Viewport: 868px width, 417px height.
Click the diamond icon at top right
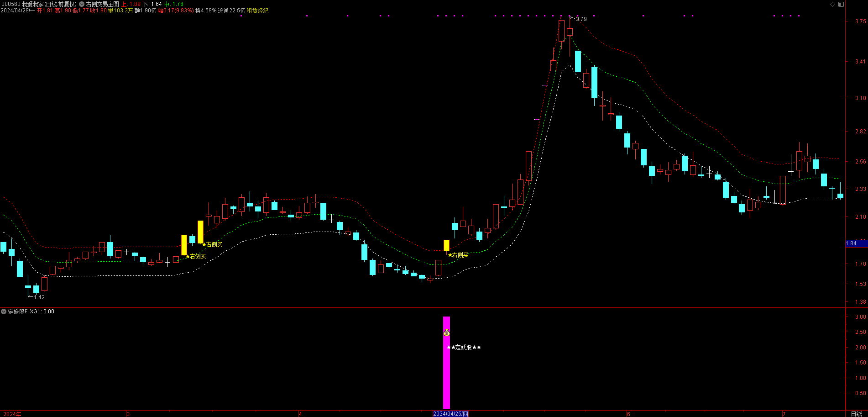coord(832,4)
